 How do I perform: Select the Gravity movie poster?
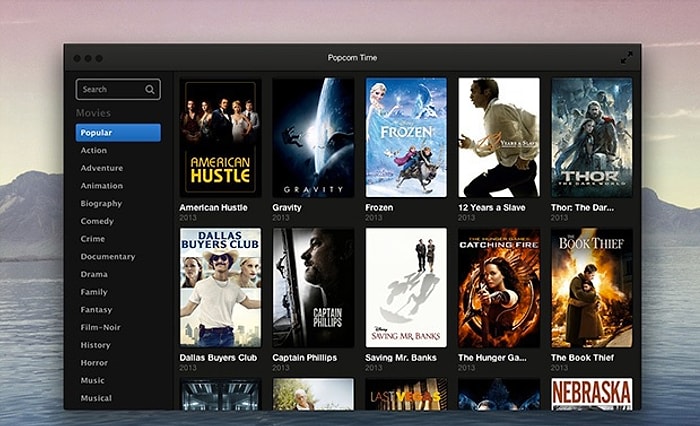coord(313,138)
